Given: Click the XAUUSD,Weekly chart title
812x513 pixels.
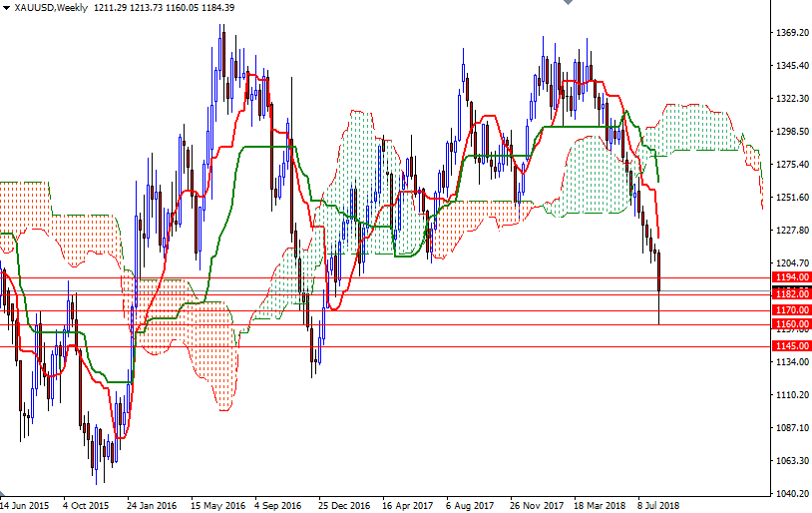Looking at the screenshot, I should click(50, 8).
